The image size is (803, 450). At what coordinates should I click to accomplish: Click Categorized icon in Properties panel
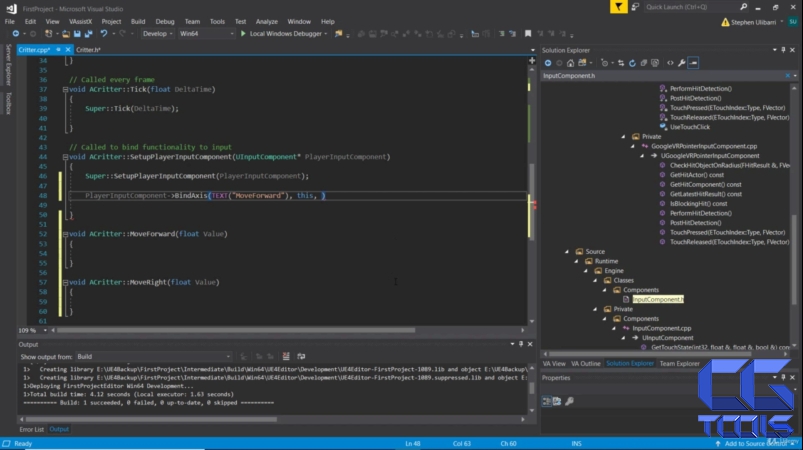click(x=547, y=401)
